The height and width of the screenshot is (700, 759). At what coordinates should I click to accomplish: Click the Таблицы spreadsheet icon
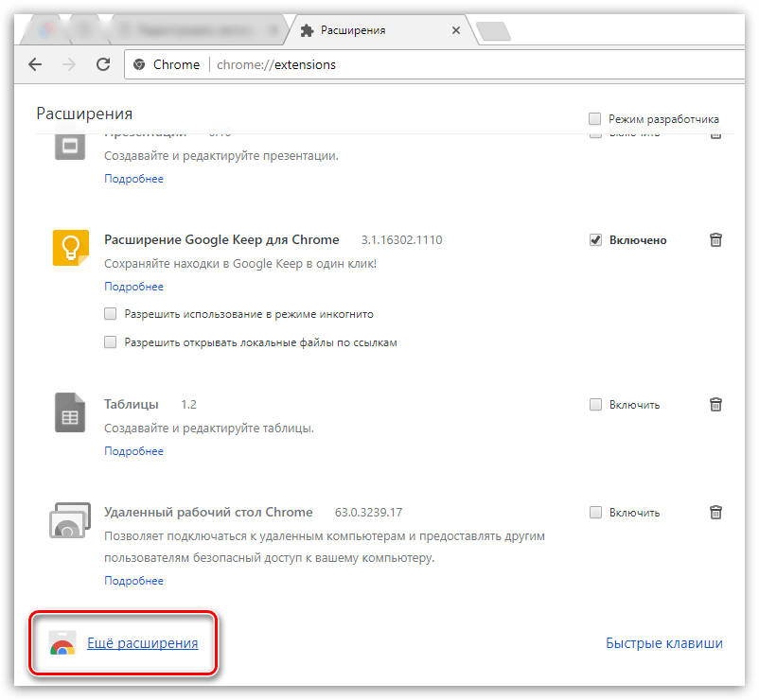tap(70, 412)
